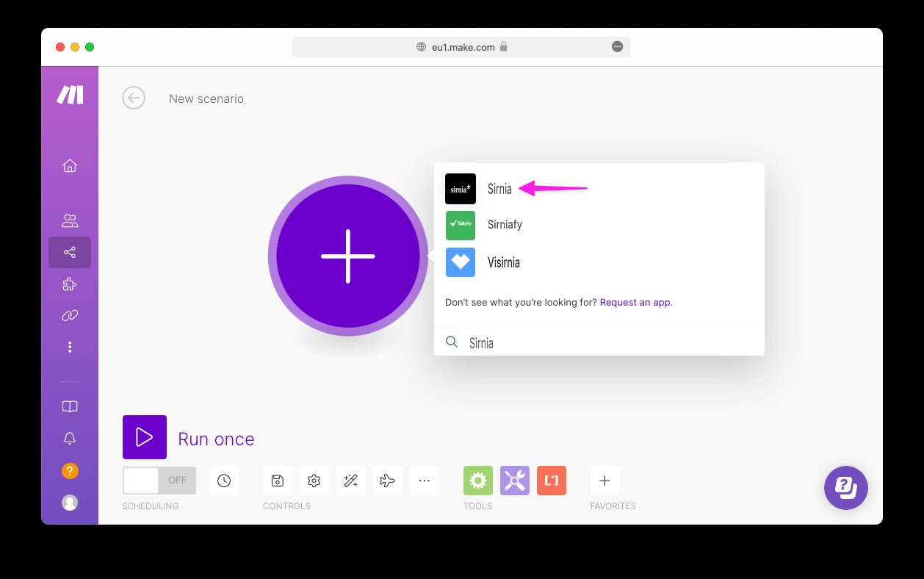Screen dimensions: 924x579
Task: Click the SCHEDULING label
Action: (151, 506)
